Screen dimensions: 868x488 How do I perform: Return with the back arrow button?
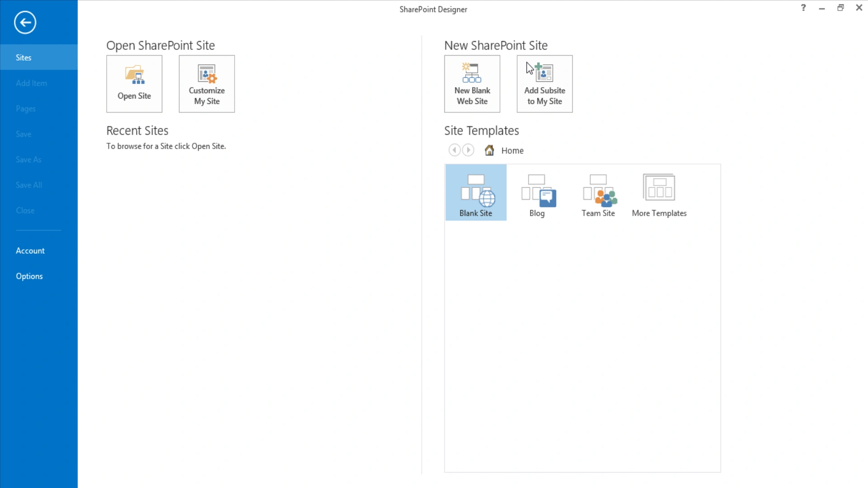click(25, 22)
